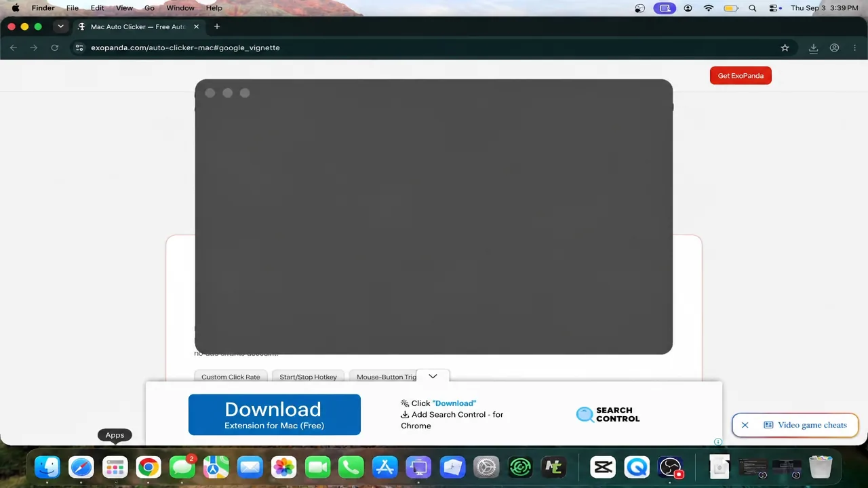868x488 pixels.
Task: View site information icon in address bar
Action: 79,47
